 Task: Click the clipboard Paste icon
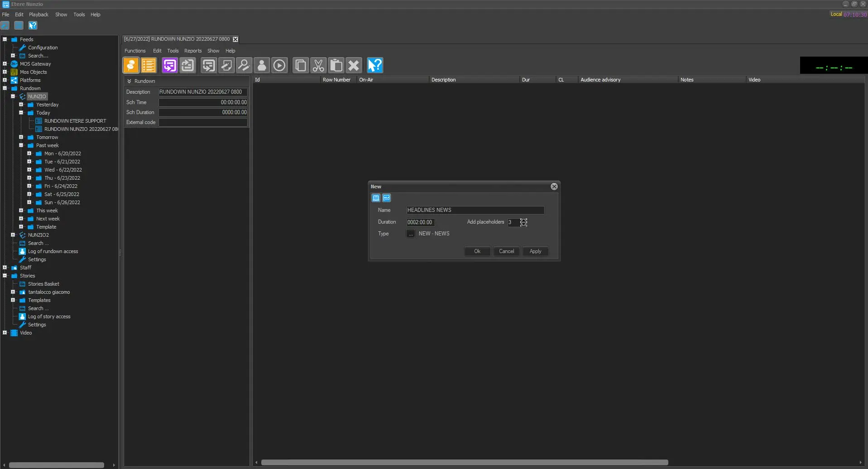point(336,66)
